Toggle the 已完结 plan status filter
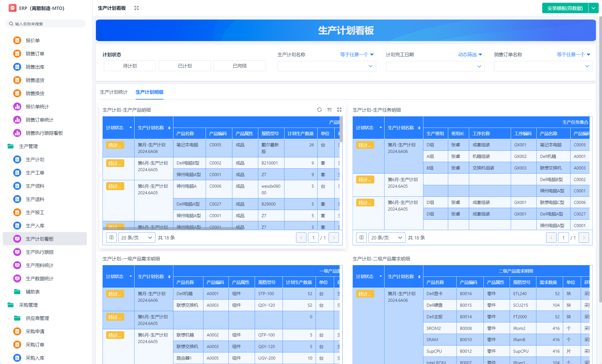Image resolution: width=602 pixels, height=364 pixels. point(240,66)
